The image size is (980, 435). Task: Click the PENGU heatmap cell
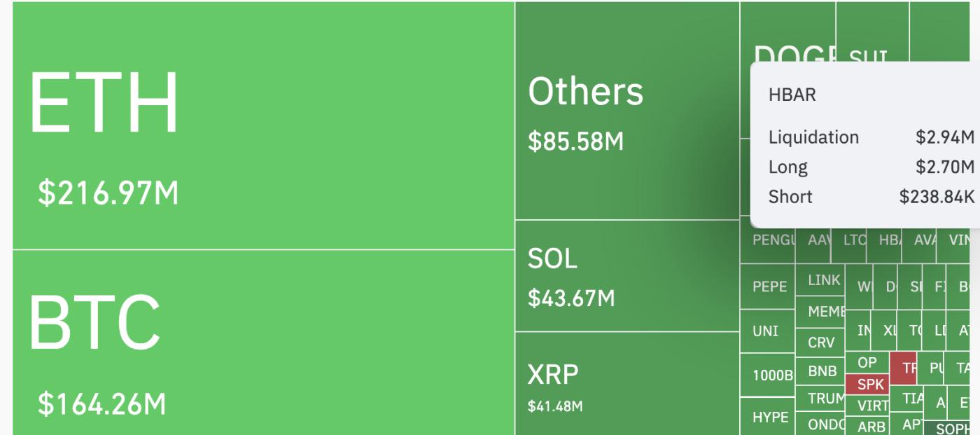point(767,240)
